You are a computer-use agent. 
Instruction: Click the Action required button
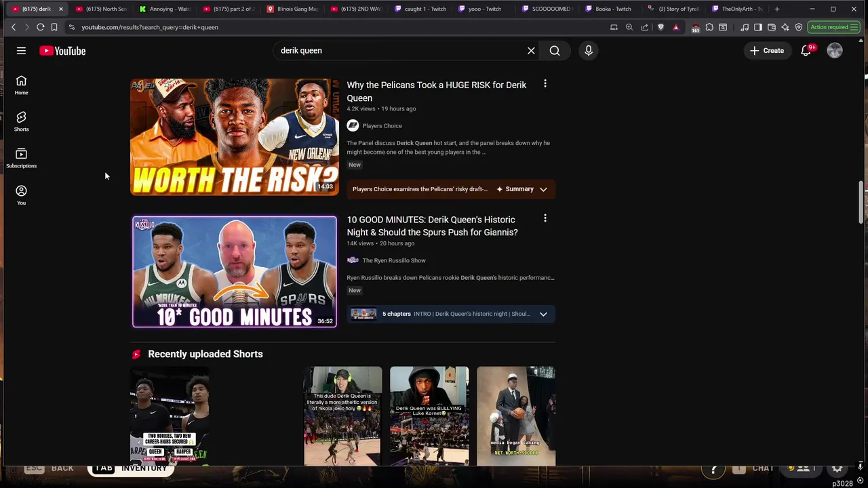coord(833,27)
